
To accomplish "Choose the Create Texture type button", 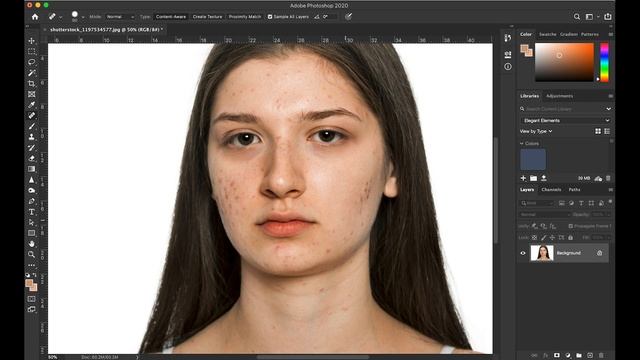I will click(207, 17).
